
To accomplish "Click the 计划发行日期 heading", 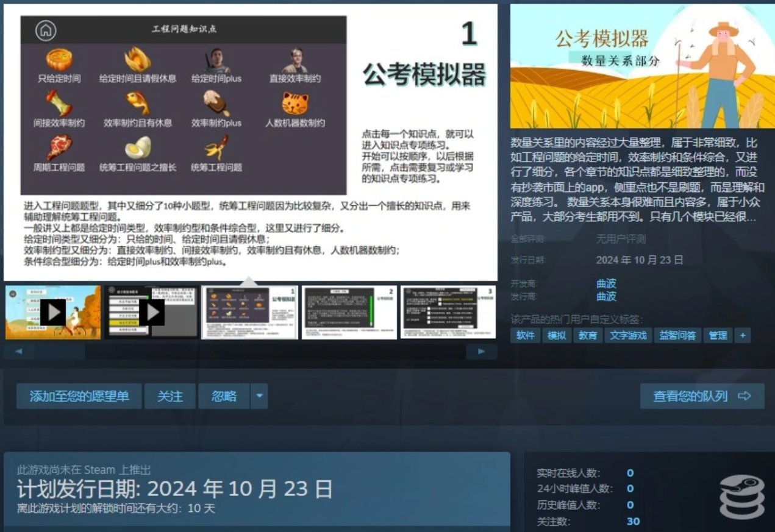I will coord(175,489).
